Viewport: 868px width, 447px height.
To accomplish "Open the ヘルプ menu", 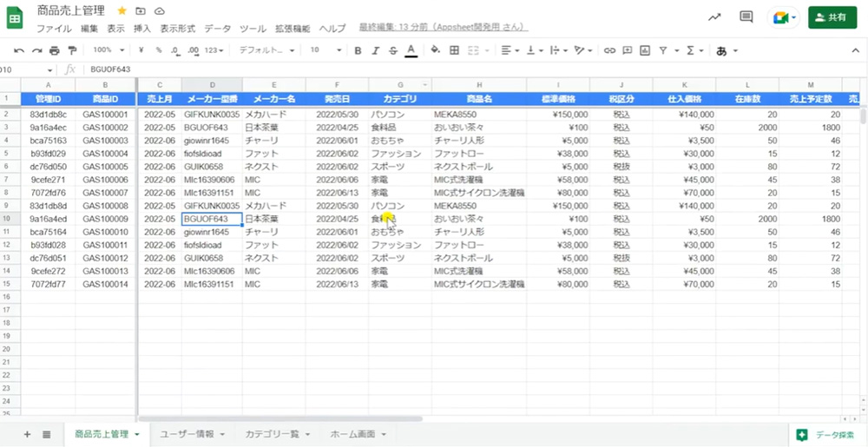I will 332,29.
